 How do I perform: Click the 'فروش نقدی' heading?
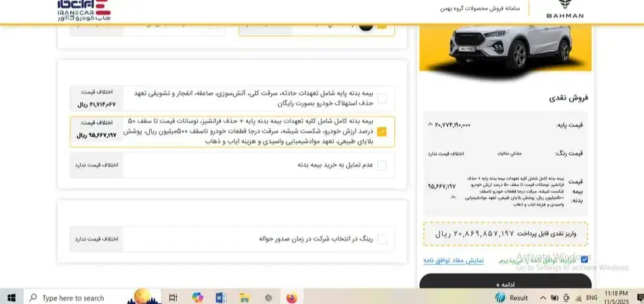(x=569, y=98)
